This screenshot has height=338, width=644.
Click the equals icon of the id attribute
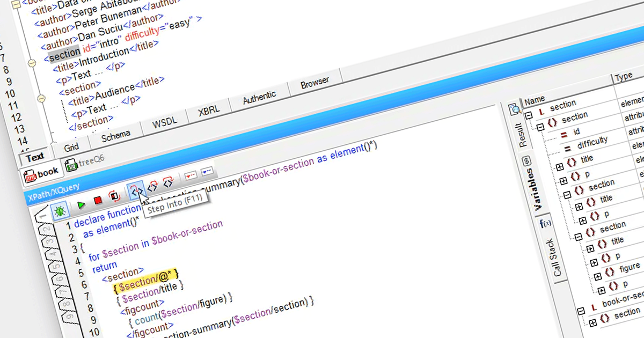point(562,136)
